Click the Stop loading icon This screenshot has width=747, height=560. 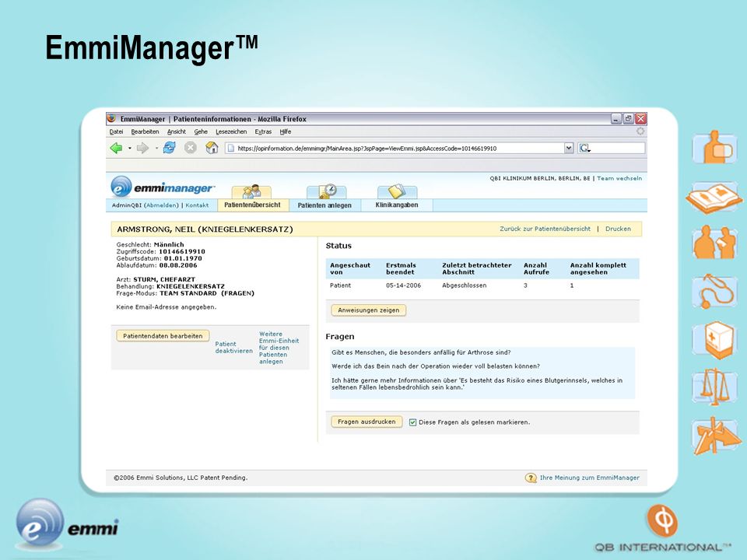tap(191, 148)
